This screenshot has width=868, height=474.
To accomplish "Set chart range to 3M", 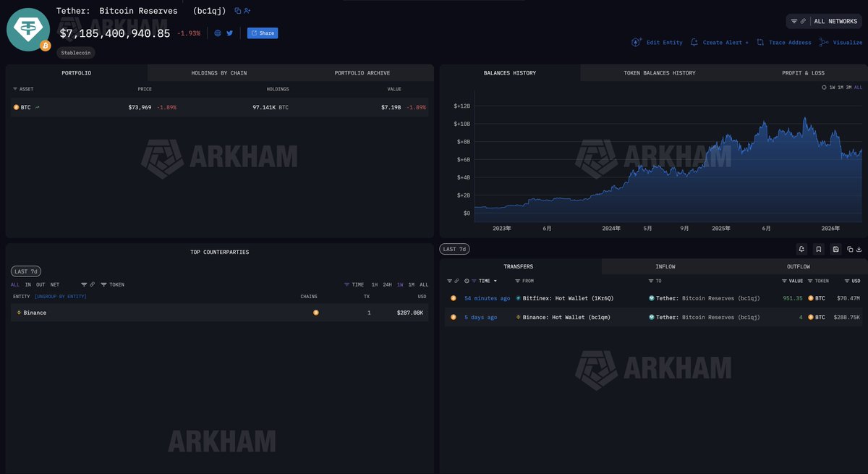I will coord(849,88).
